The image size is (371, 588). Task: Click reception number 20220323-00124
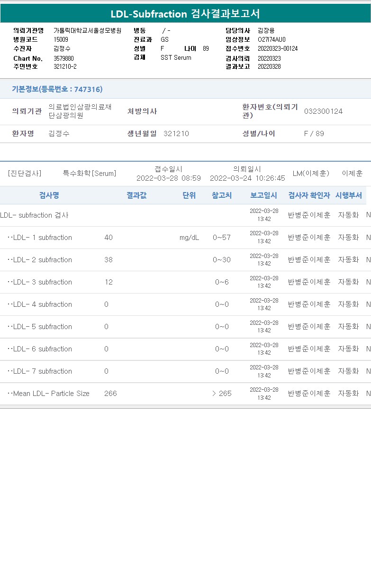point(278,48)
